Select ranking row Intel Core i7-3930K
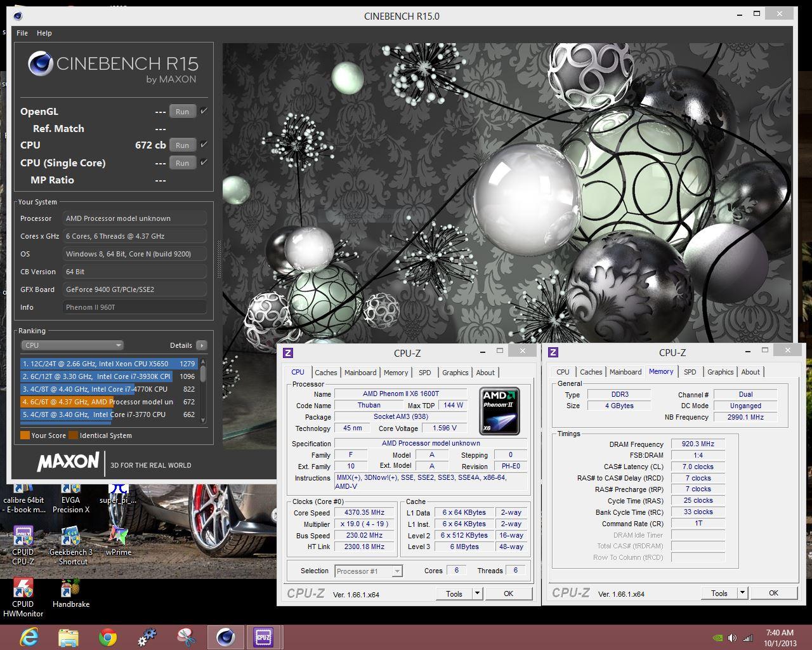This screenshot has height=650, width=812. point(109,376)
